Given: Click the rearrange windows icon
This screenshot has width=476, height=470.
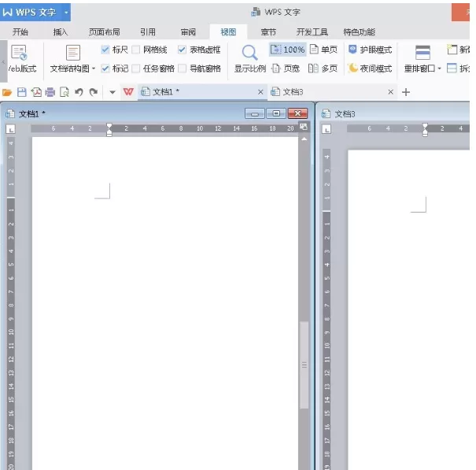Looking at the screenshot, I should tap(422, 53).
